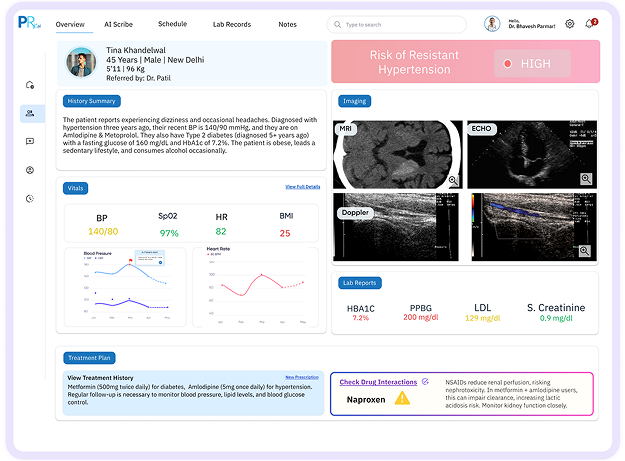Open Check Drug Interactions link
Screen dimensions: 625x461
pyautogui.click(x=378, y=381)
